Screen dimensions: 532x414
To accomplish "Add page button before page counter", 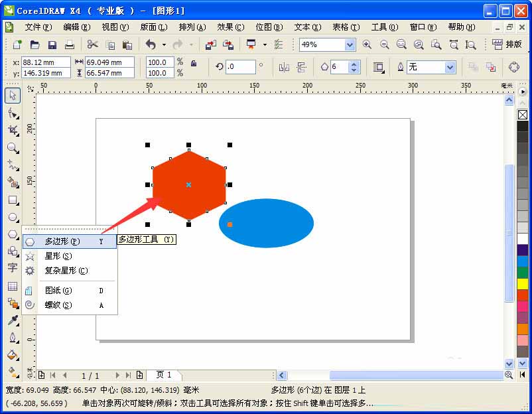I will click(x=41, y=375).
